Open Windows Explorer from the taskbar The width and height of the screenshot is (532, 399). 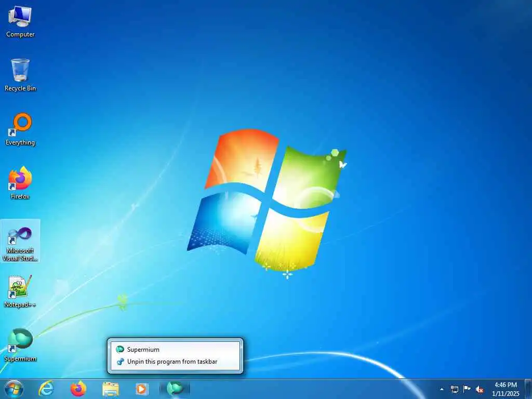click(111, 389)
